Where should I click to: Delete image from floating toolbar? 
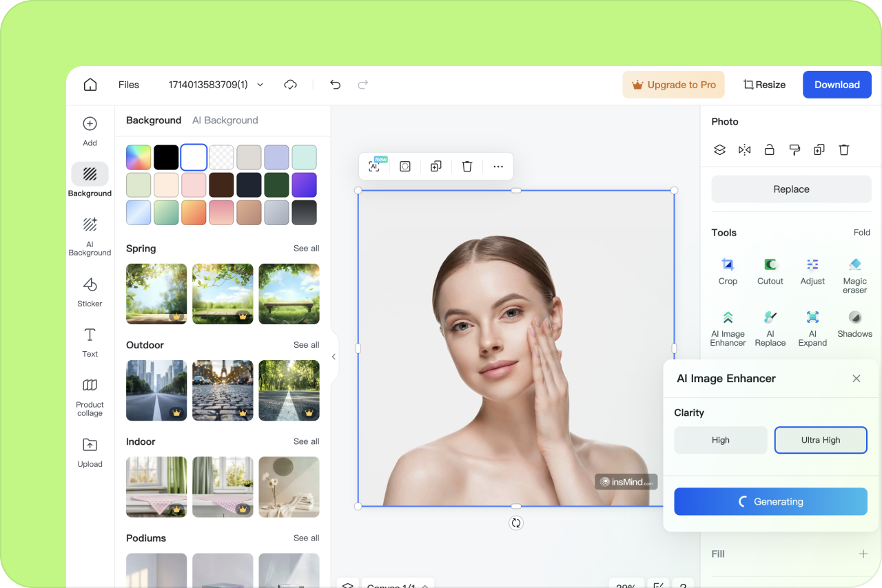[x=467, y=167]
